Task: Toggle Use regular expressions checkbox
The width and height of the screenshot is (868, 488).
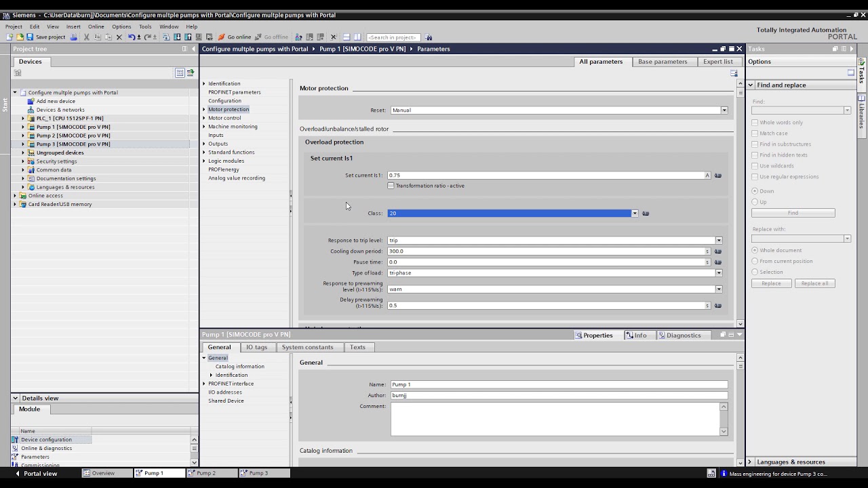Action: [x=755, y=177]
